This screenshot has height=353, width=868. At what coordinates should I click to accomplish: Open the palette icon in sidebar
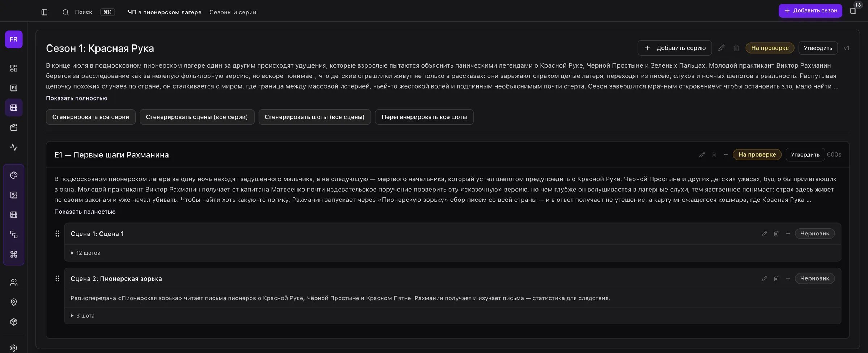tap(14, 175)
